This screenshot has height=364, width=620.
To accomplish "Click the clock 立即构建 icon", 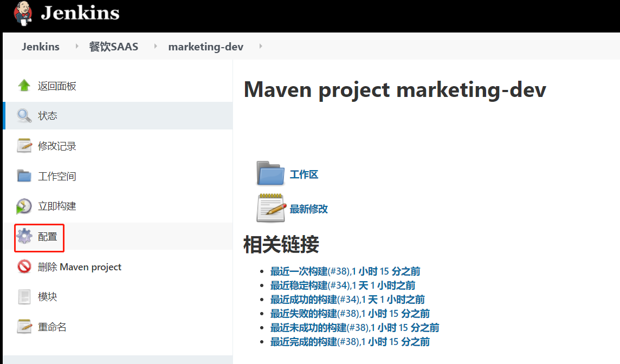I will point(24,206).
